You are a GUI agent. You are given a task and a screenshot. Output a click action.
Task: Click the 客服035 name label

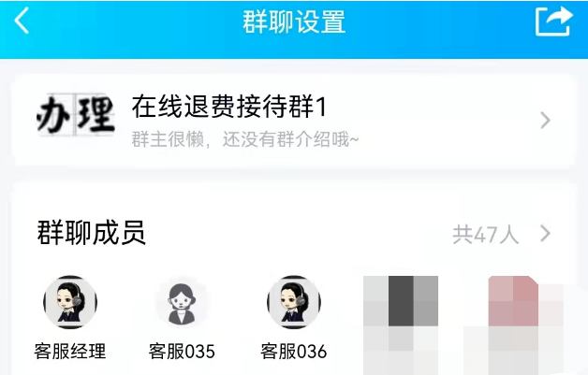(x=182, y=351)
